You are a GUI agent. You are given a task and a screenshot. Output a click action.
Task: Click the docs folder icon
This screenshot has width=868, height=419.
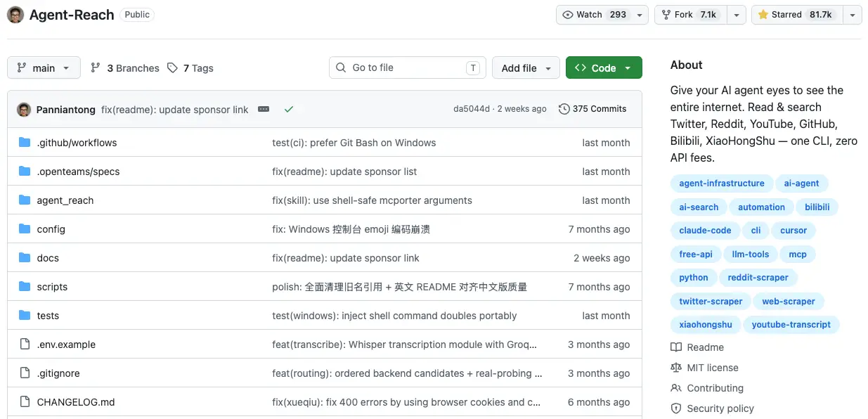pos(25,258)
